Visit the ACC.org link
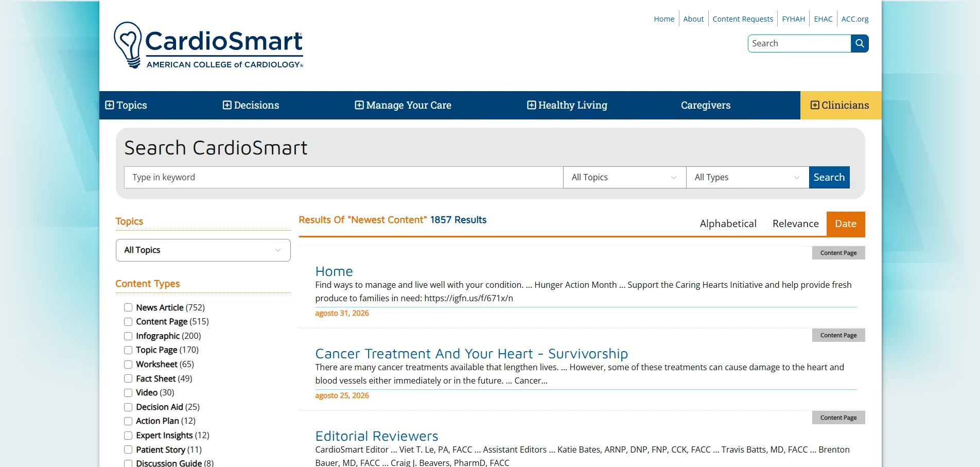 pos(855,19)
